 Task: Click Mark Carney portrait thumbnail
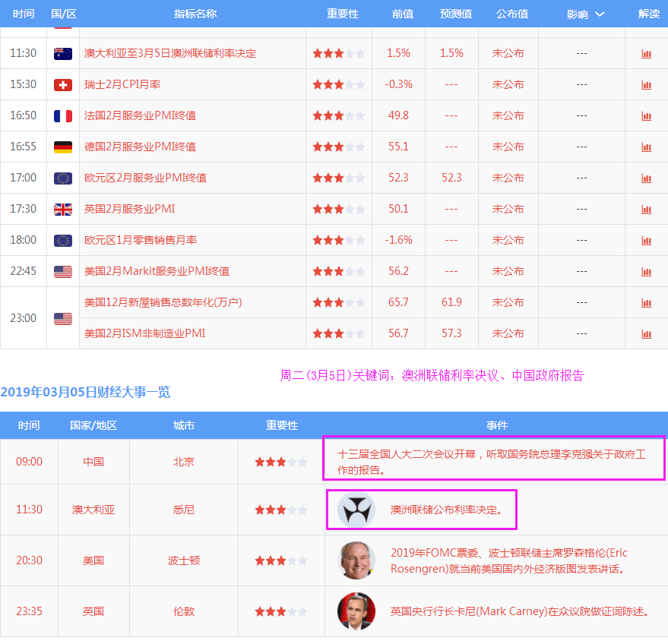coord(356,611)
